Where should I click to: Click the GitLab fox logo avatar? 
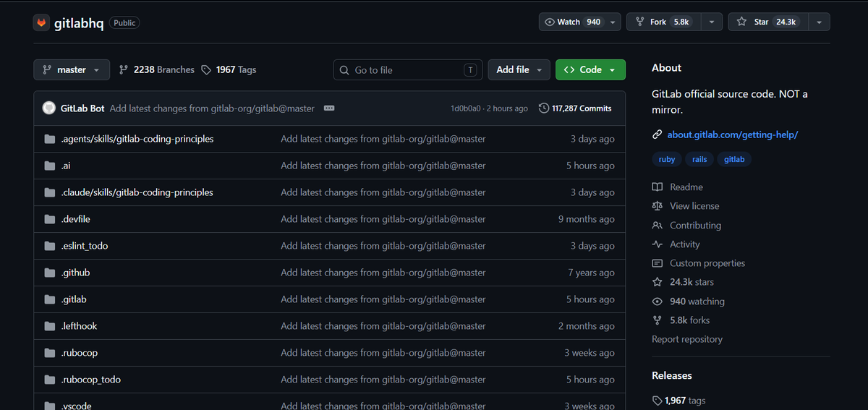(x=41, y=23)
